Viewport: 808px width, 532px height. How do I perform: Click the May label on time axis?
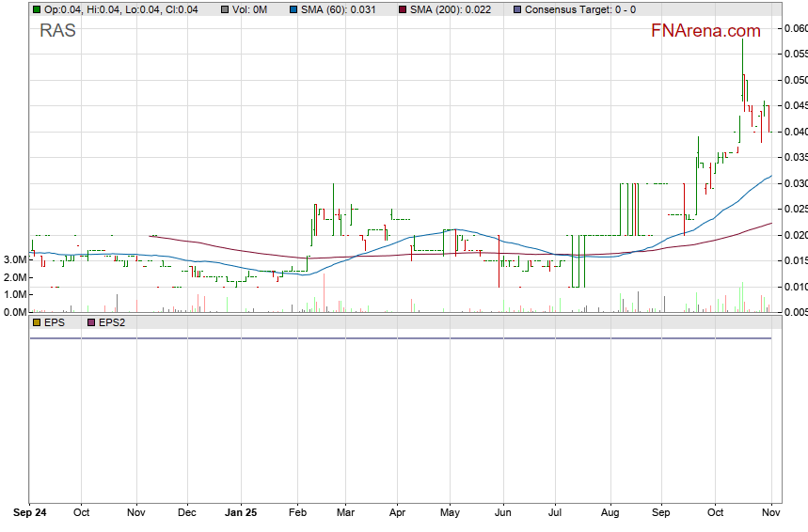pos(450,514)
